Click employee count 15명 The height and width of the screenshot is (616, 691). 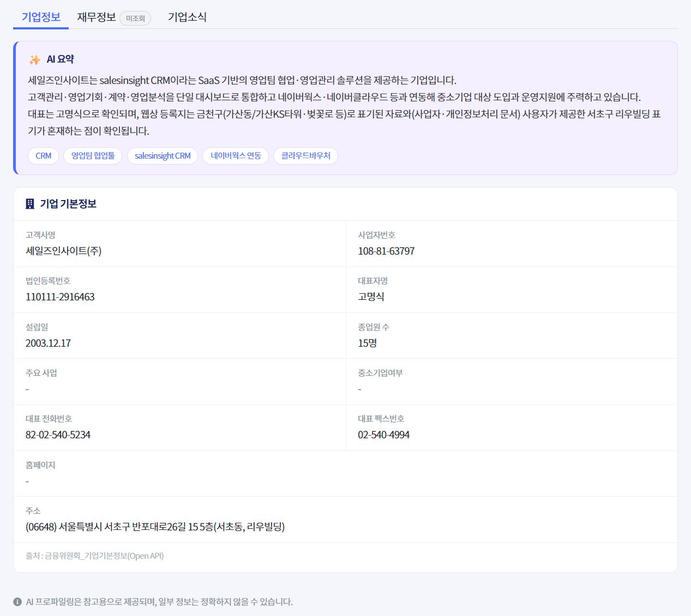(367, 343)
